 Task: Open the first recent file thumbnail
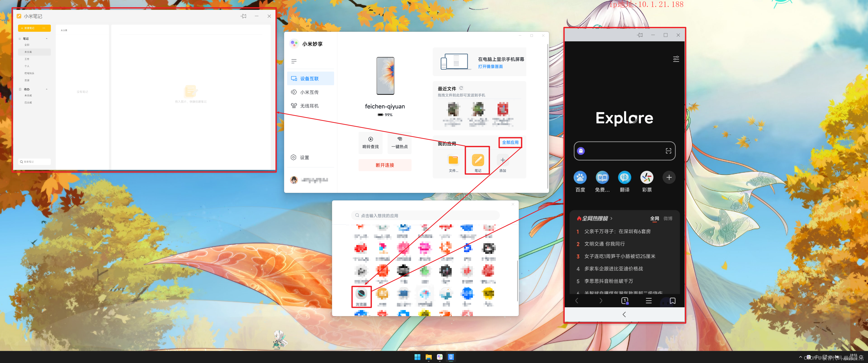click(453, 109)
